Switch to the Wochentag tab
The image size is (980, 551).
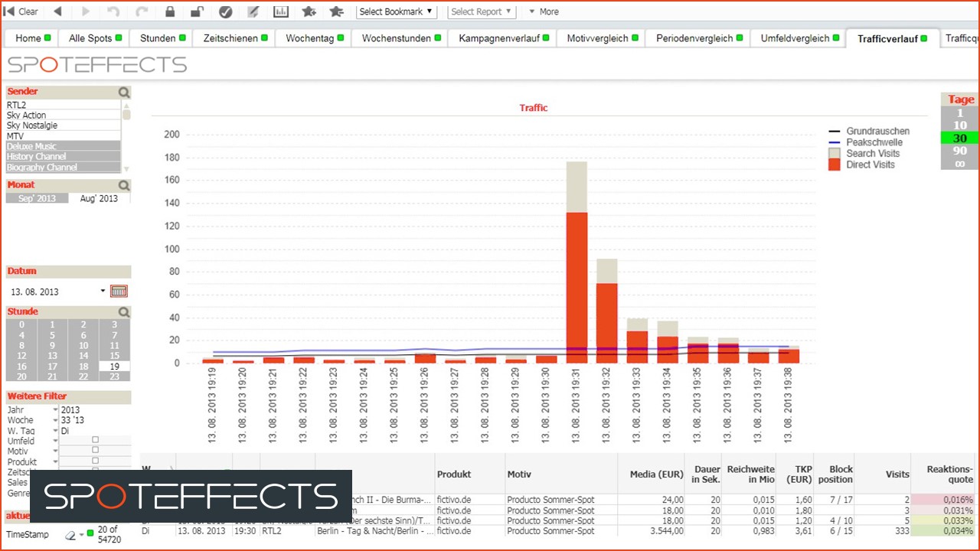tap(313, 38)
